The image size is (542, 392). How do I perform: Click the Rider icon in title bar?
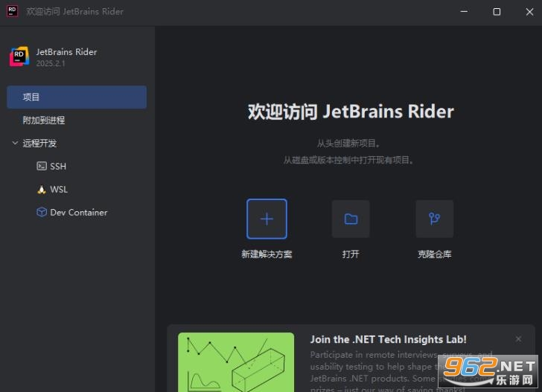12,11
